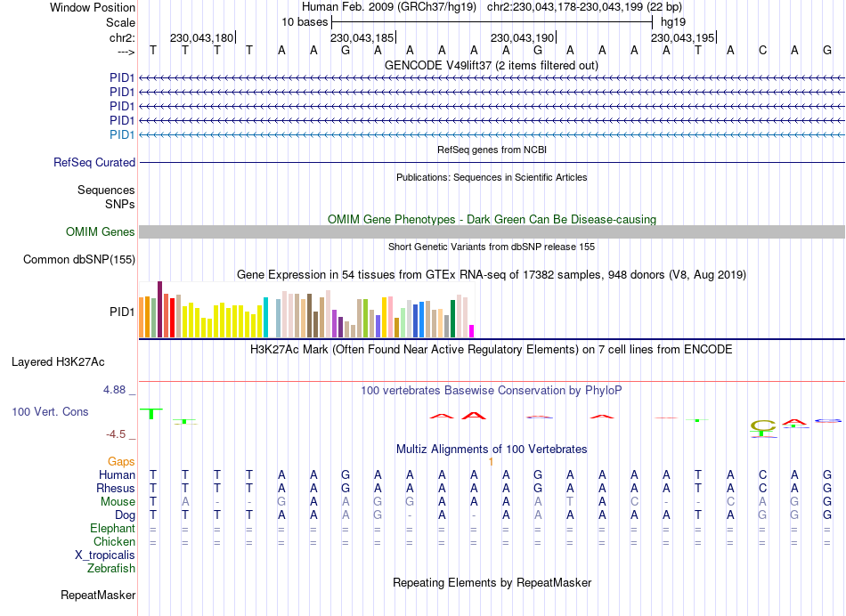The image size is (846, 616).
Task: Open the RefSeq Curated track label
Action: pos(94,162)
